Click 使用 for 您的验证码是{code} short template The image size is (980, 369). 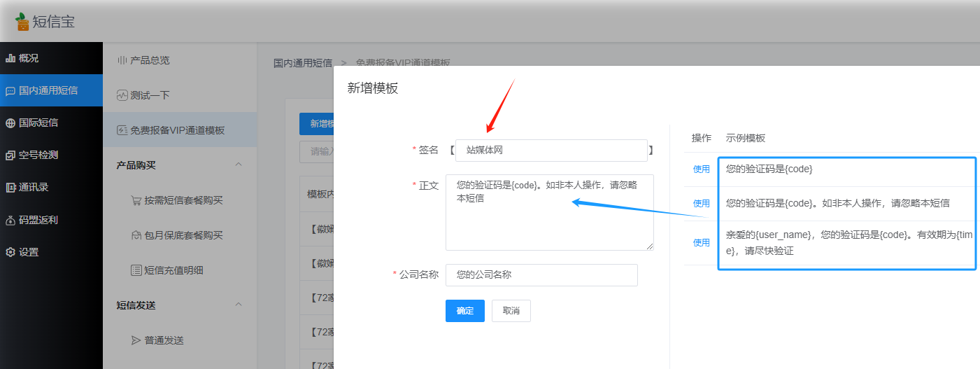click(x=702, y=169)
